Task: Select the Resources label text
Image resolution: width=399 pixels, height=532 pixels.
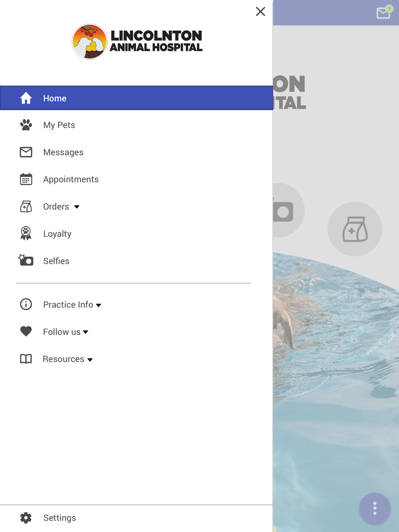Action: tap(63, 359)
